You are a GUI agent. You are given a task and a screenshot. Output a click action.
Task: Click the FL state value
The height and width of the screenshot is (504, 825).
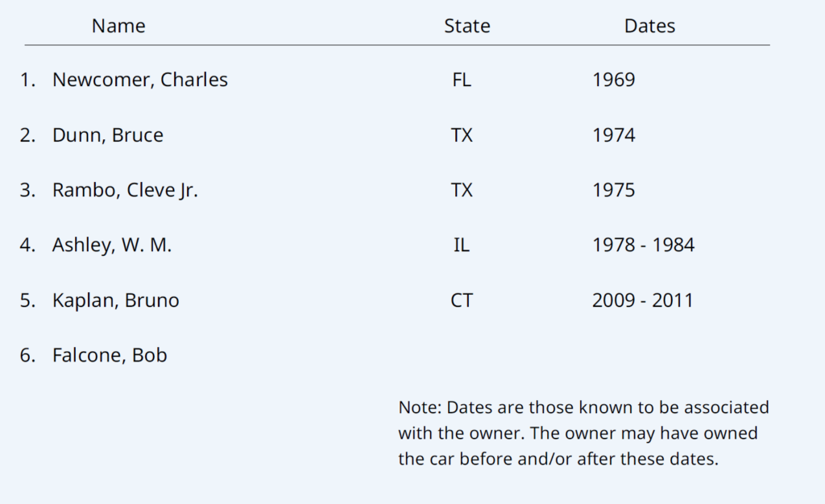462,80
